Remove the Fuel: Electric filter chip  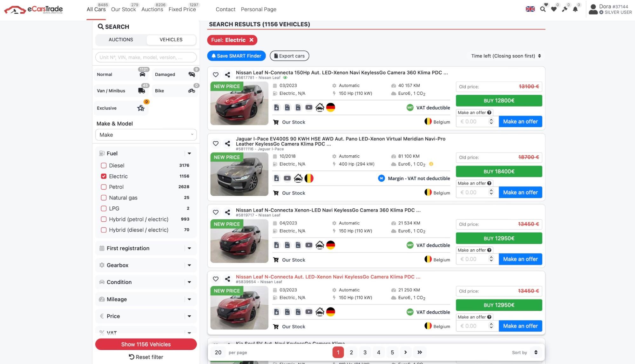click(251, 40)
